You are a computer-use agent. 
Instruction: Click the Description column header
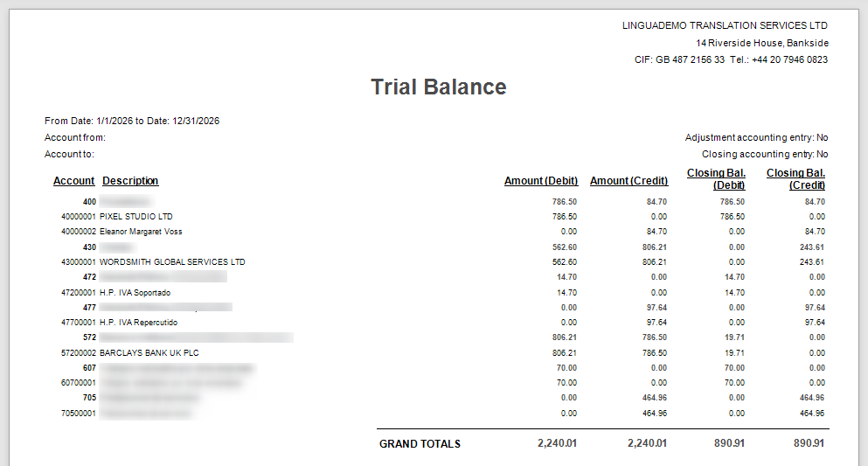[x=130, y=180]
